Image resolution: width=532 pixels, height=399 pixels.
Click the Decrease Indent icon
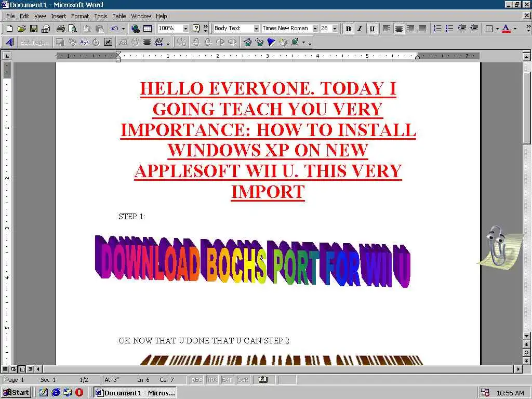[461, 29]
